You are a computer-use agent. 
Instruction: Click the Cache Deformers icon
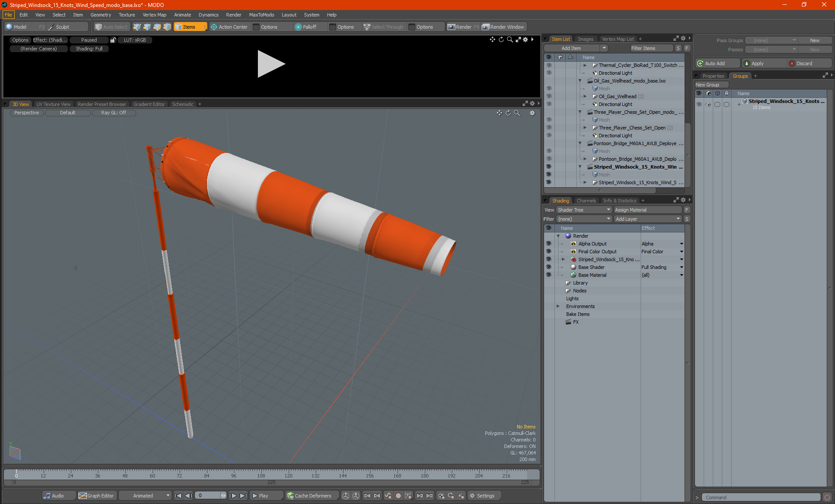[290, 496]
